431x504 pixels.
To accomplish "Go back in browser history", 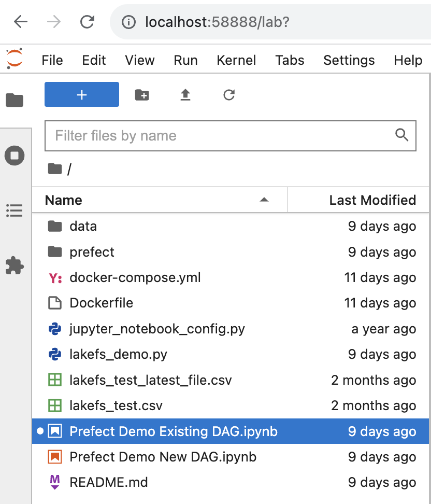I will click(21, 22).
